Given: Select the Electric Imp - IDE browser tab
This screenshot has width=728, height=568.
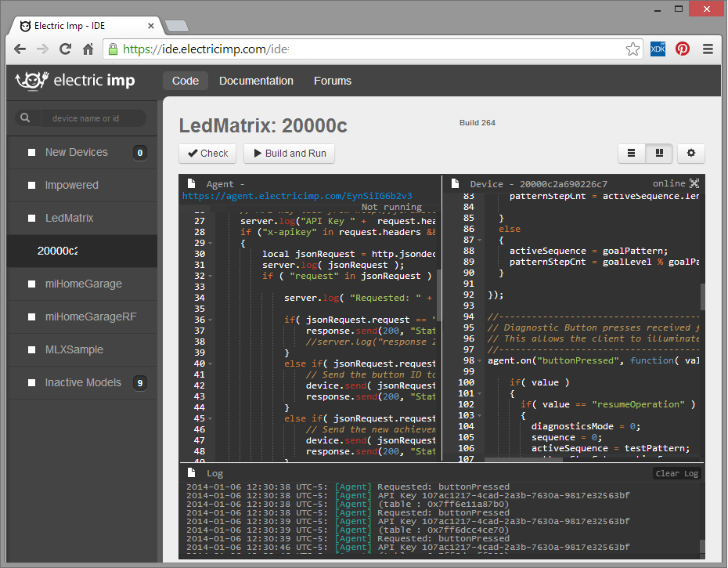Looking at the screenshot, I should tap(86, 26).
